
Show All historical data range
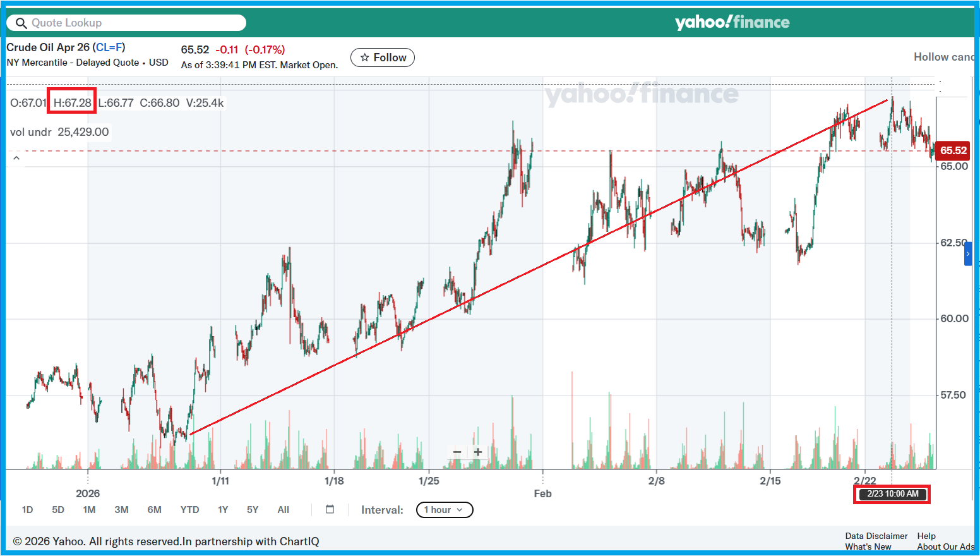283,510
